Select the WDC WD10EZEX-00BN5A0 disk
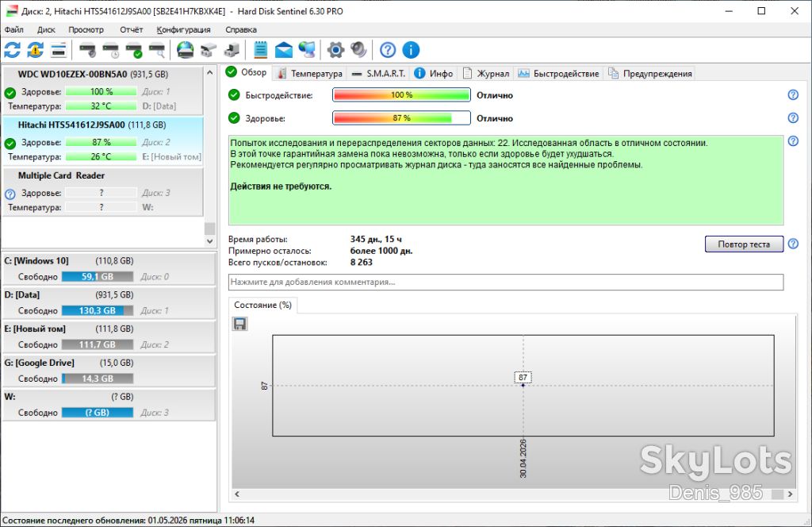 [x=103, y=90]
